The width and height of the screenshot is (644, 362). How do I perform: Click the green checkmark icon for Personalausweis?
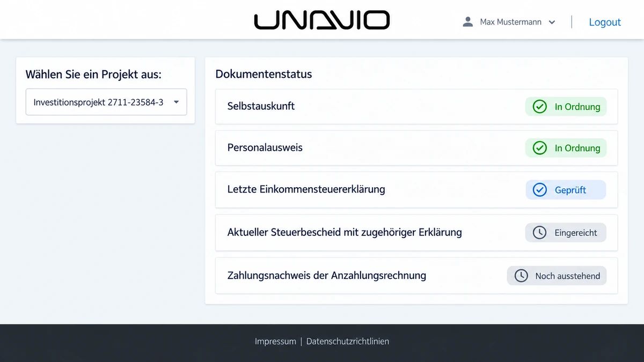tap(539, 148)
